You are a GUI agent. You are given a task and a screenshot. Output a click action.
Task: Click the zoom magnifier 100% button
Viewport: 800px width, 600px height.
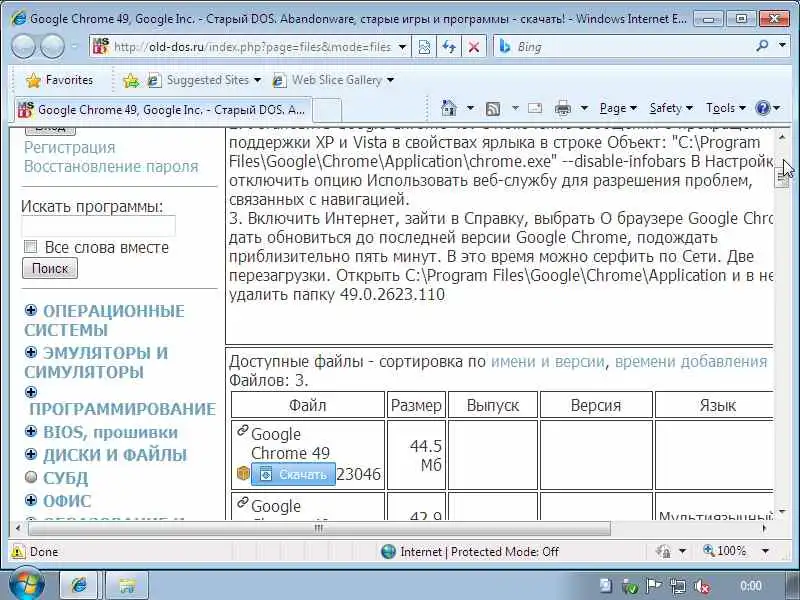(x=724, y=551)
